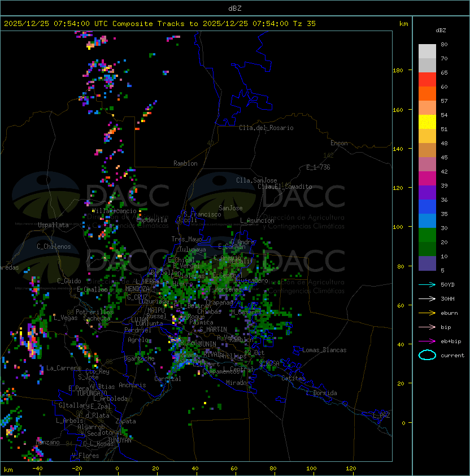The image size is (470, 476).
Task: Pick the yellow 54 dBZ legend swatch
Action: [x=427, y=122]
